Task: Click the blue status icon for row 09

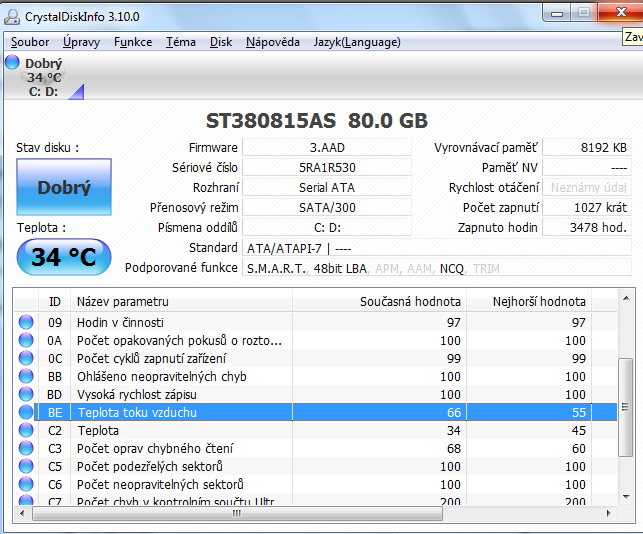Action: tap(26, 323)
